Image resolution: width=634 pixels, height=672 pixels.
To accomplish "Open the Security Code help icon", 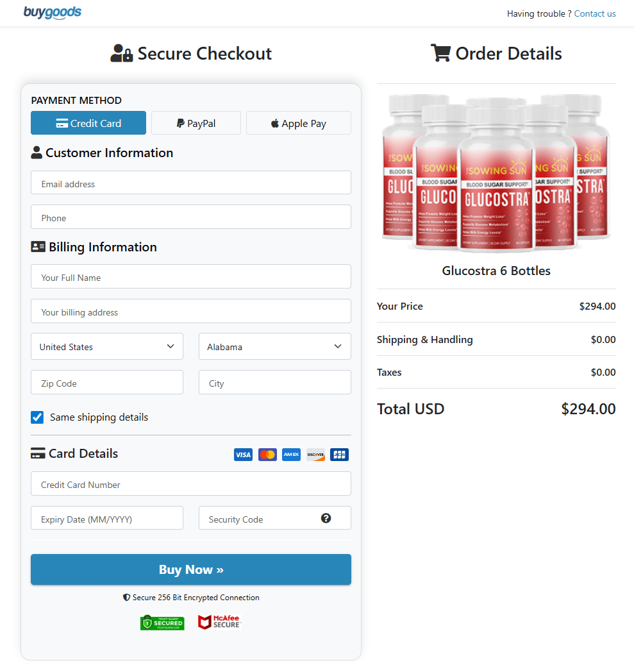I will tap(326, 517).
